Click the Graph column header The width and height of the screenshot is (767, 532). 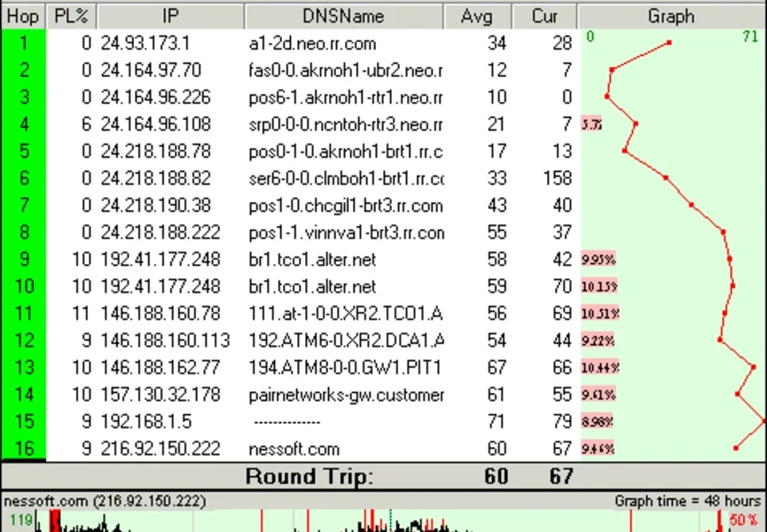coord(671,16)
